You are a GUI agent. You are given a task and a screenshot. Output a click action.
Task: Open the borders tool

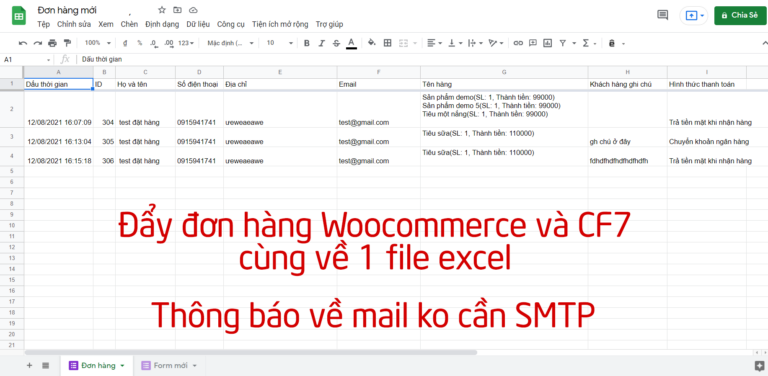click(387, 43)
